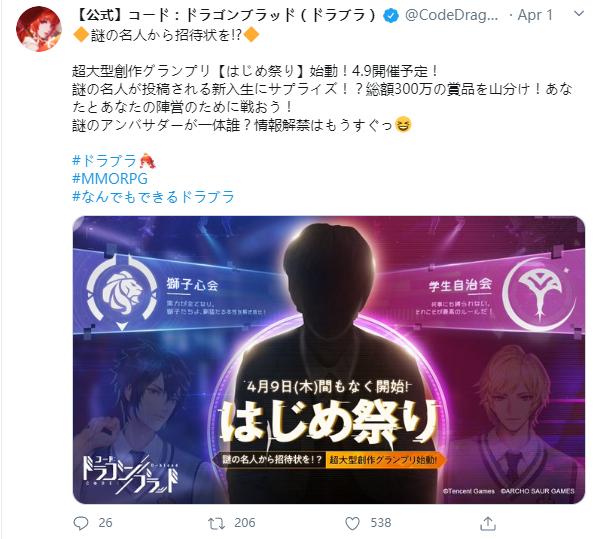Click the Apr 1 timestamp

(536, 15)
